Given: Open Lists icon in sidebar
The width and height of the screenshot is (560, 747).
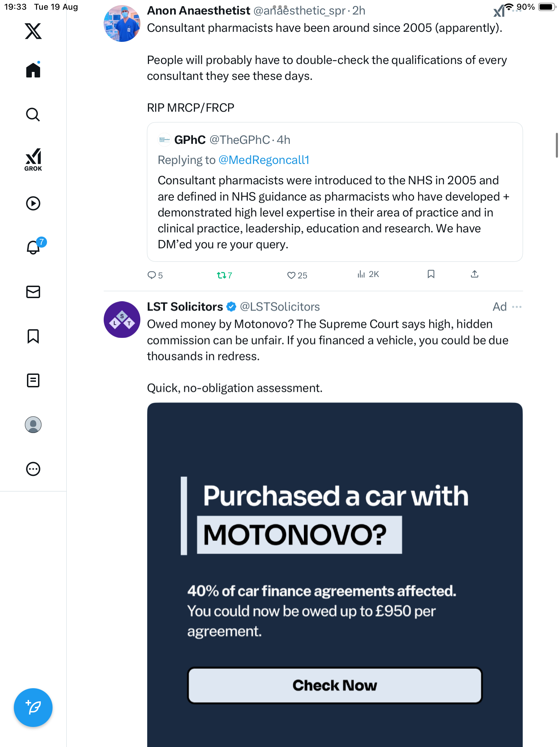Looking at the screenshot, I should point(33,380).
